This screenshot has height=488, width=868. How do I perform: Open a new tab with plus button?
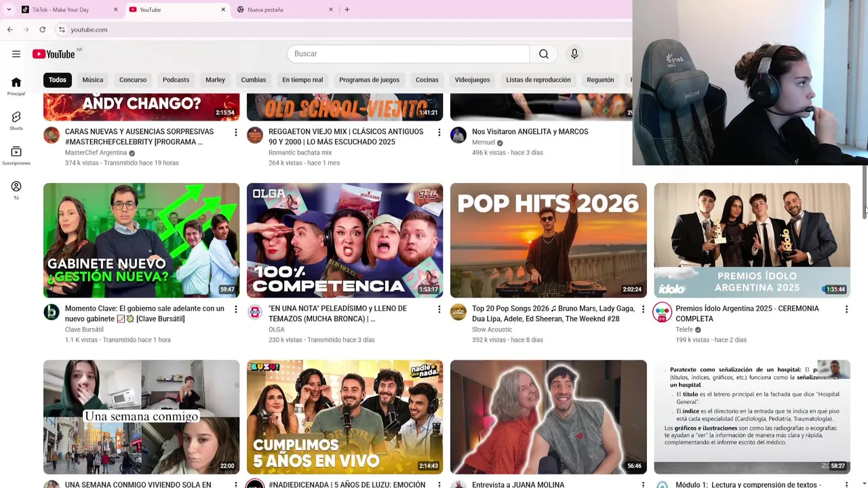347,9
